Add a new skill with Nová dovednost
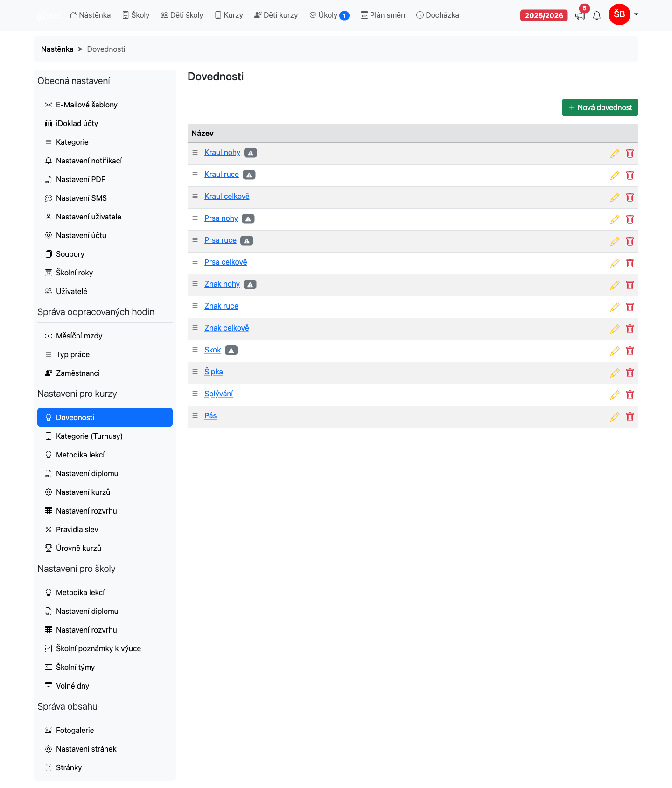Screen dimensions: 672x788 (x=600, y=107)
